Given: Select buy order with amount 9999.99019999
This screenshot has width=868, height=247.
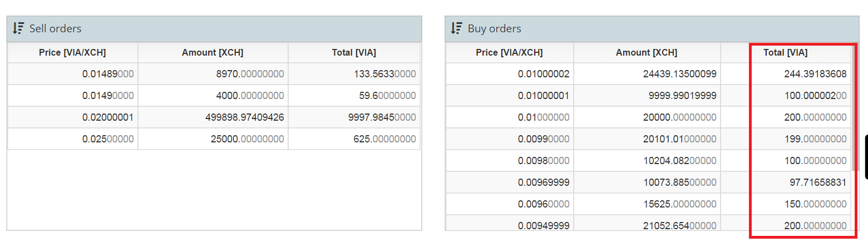Looking at the screenshot, I should coord(649,96).
